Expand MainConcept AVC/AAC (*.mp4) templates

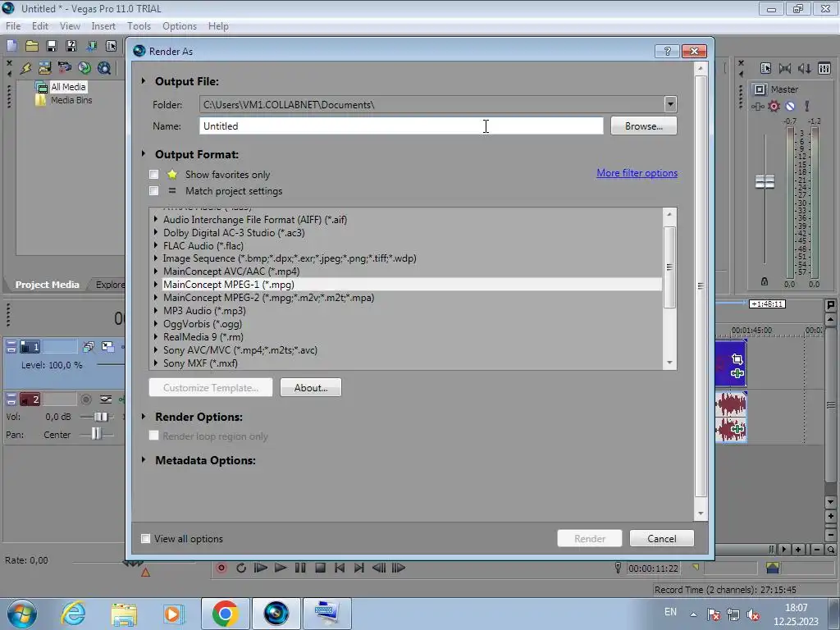click(x=156, y=271)
